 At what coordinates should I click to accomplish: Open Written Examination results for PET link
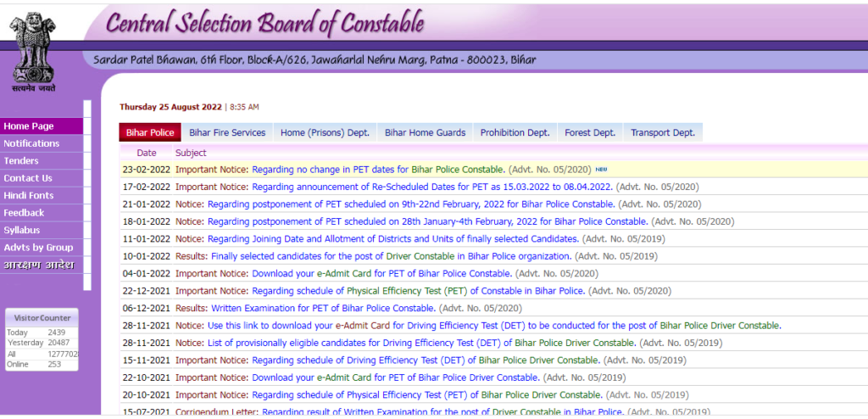[x=324, y=308]
